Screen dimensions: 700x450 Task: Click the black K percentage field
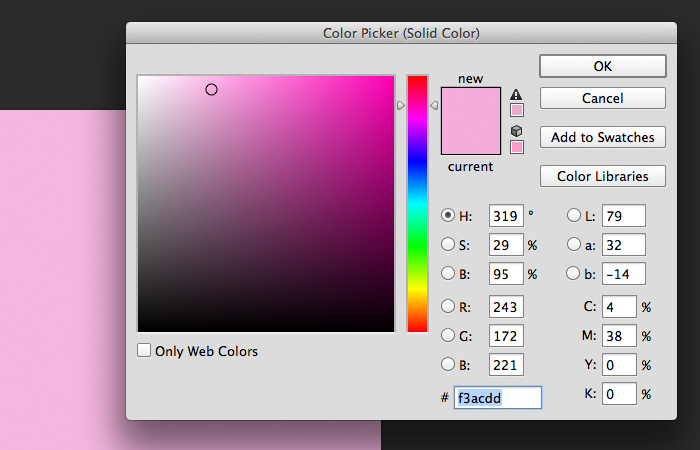(619, 394)
